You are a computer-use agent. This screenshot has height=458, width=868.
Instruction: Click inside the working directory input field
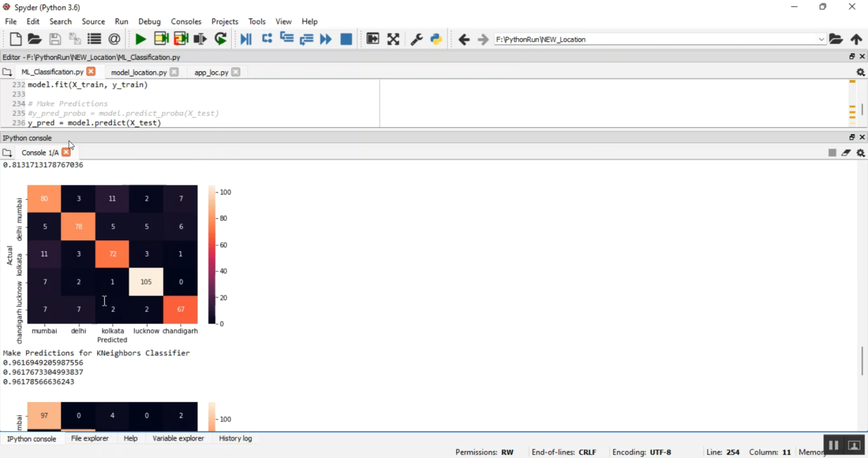click(637, 39)
